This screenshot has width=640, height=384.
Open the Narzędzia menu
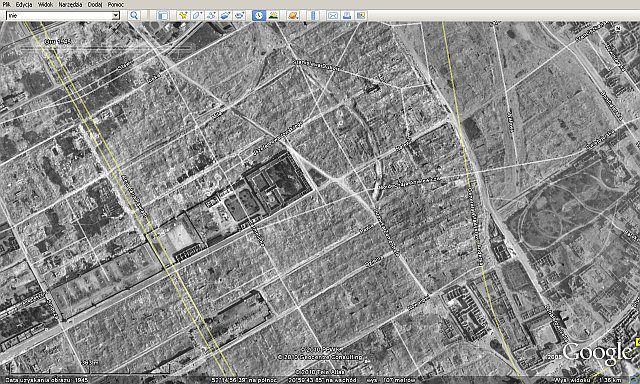tap(70, 4)
